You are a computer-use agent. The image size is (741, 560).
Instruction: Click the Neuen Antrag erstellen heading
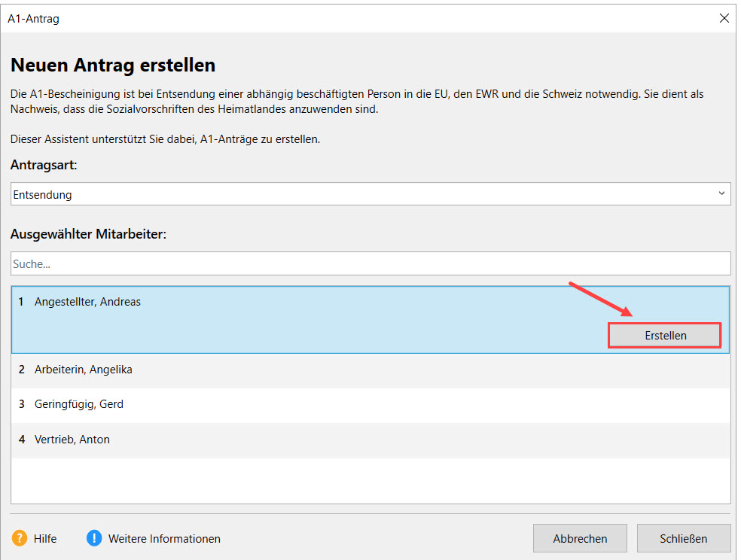tap(113, 65)
